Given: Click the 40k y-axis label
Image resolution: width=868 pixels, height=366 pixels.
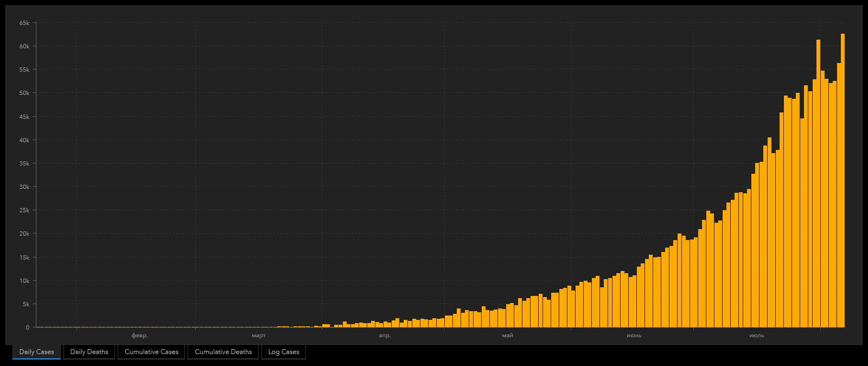Looking at the screenshot, I should click(24, 140).
